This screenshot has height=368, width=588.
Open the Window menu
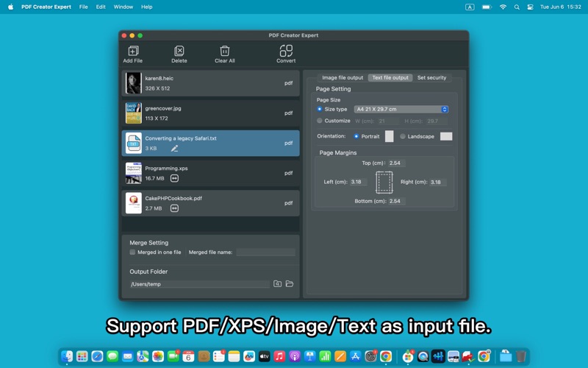click(x=123, y=7)
